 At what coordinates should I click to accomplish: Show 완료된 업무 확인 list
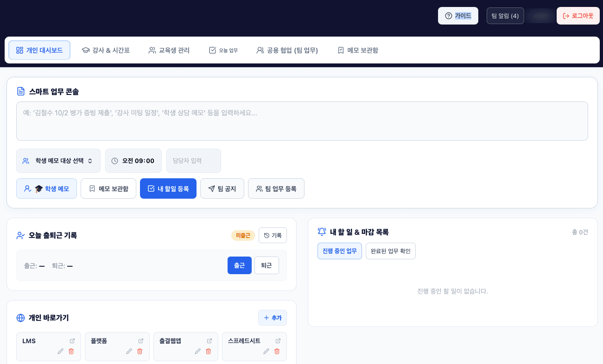coord(391,251)
